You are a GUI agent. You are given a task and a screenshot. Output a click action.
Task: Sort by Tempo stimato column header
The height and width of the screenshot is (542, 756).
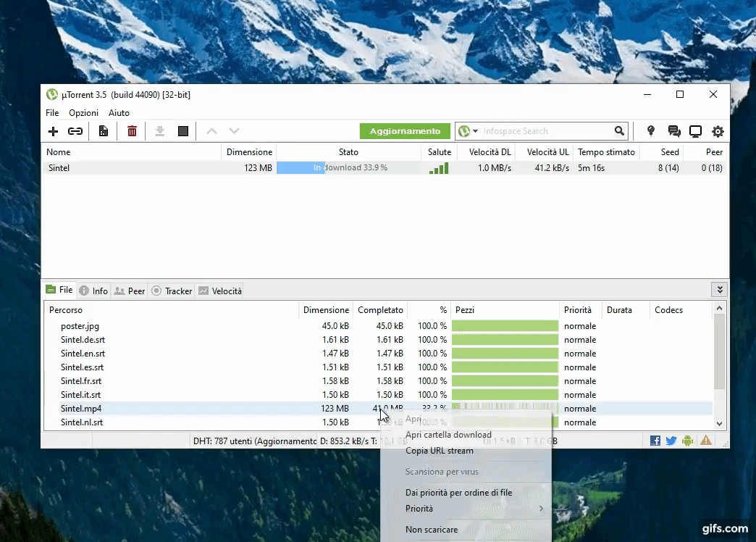coord(606,152)
